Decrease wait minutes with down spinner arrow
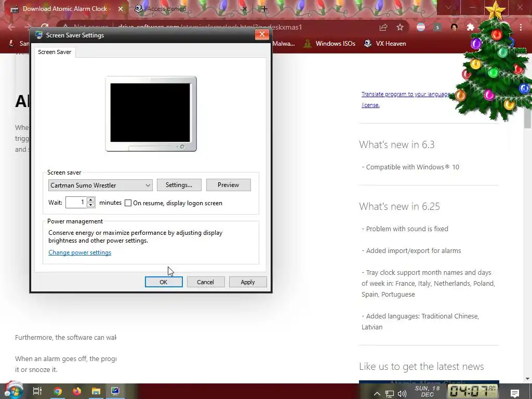 [x=90, y=205]
